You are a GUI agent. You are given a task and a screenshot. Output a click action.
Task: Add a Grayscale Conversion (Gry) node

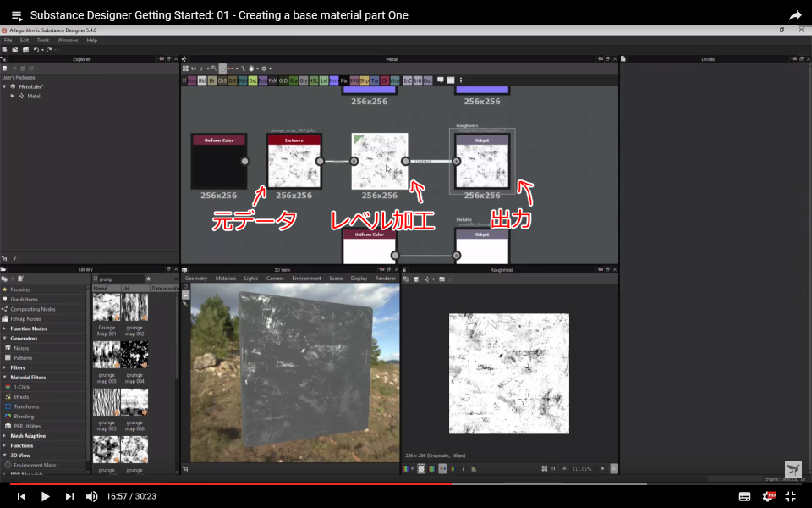(x=304, y=80)
